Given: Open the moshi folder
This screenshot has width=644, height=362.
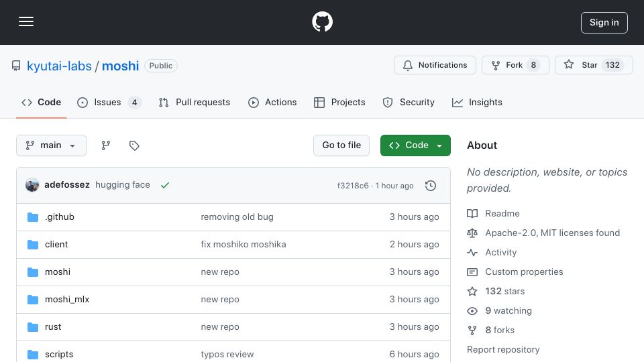Looking at the screenshot, I should point(58,271).
